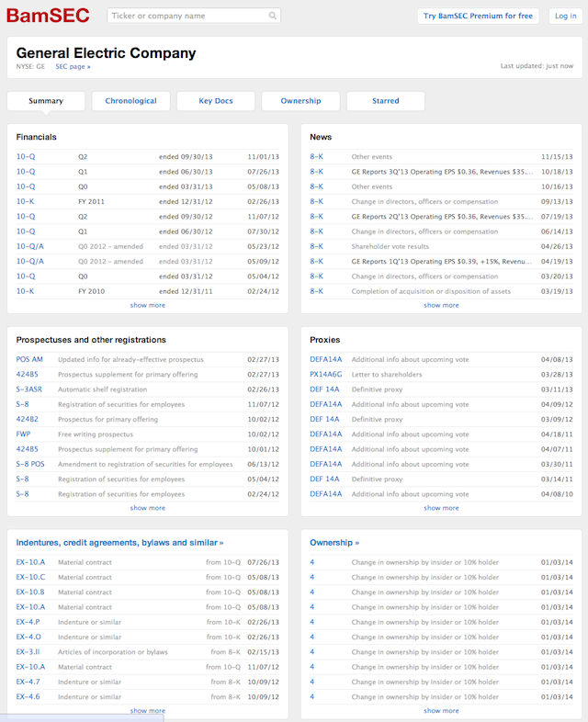Open DEF 14A dated 03/09/12
This screenshot has width=588, height=722.
[x=324, y=419]
